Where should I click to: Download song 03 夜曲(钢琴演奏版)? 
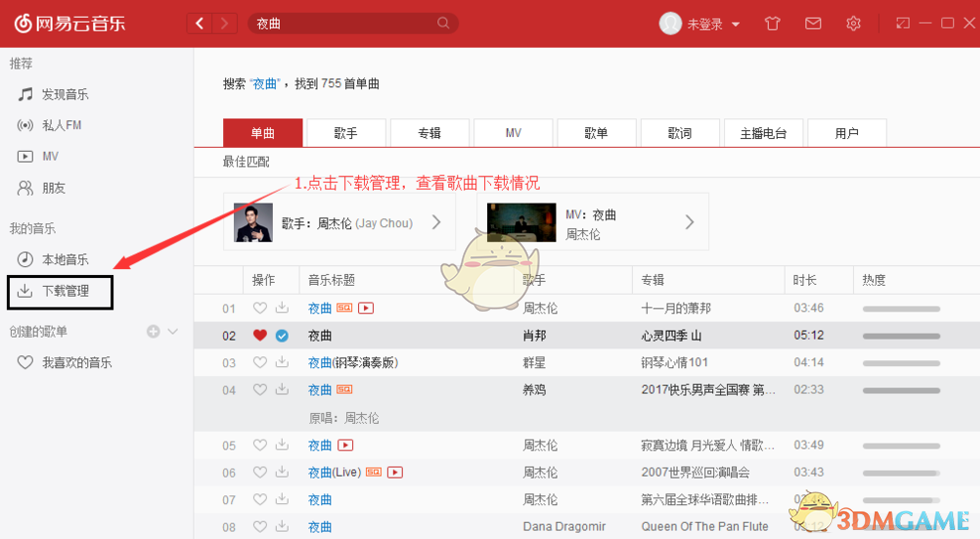point(283,362)
